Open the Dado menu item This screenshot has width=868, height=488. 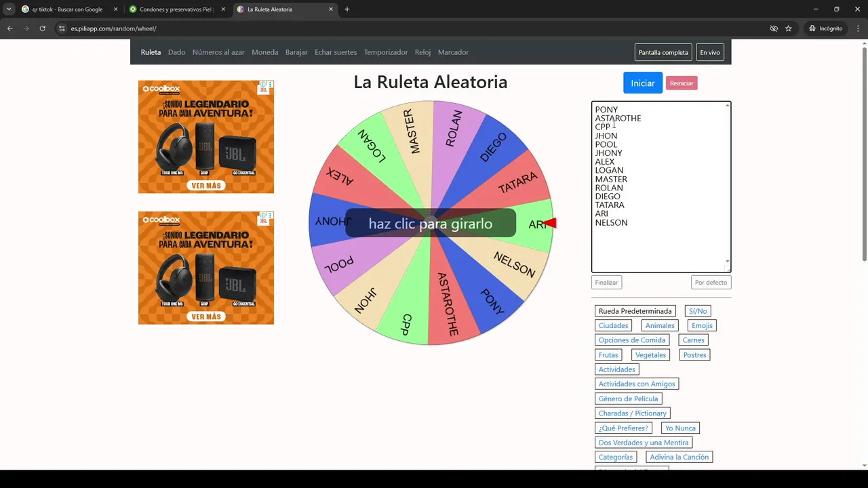click(176, 52)
